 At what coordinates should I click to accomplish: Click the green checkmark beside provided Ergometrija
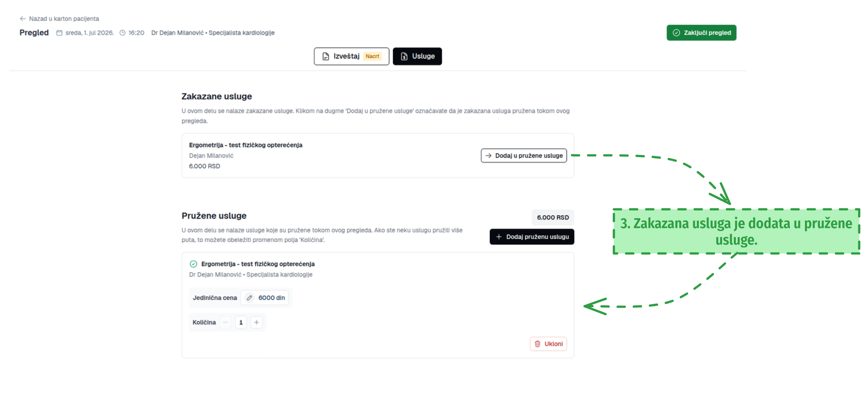click(x=193, y=264)
